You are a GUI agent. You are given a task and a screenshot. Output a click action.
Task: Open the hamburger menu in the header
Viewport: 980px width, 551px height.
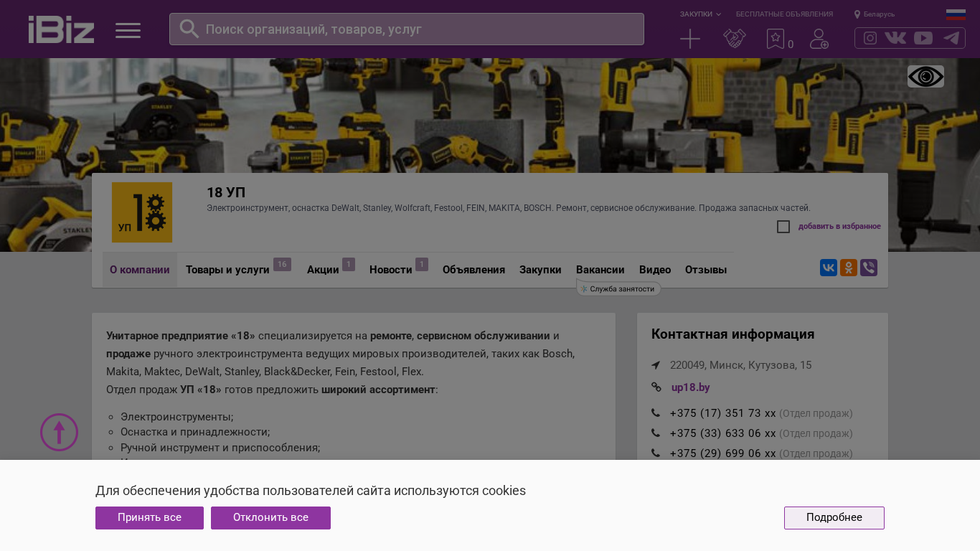tap(128, 30)
